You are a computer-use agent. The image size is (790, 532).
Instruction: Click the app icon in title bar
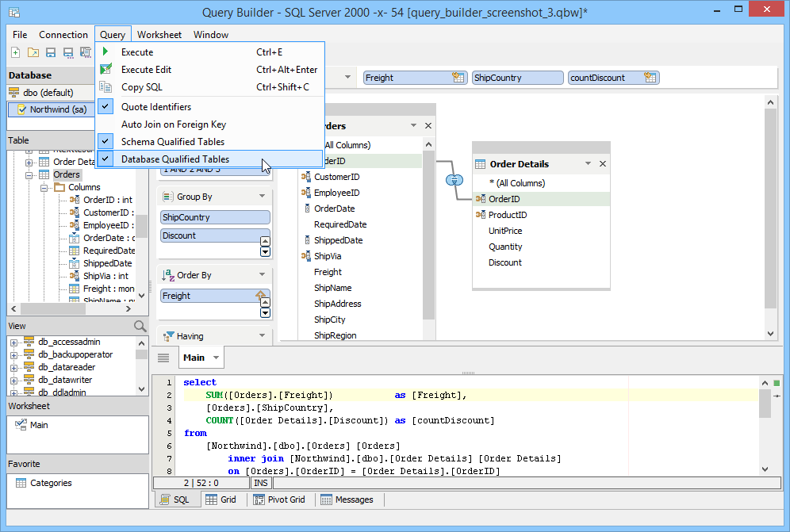point(14,12)
